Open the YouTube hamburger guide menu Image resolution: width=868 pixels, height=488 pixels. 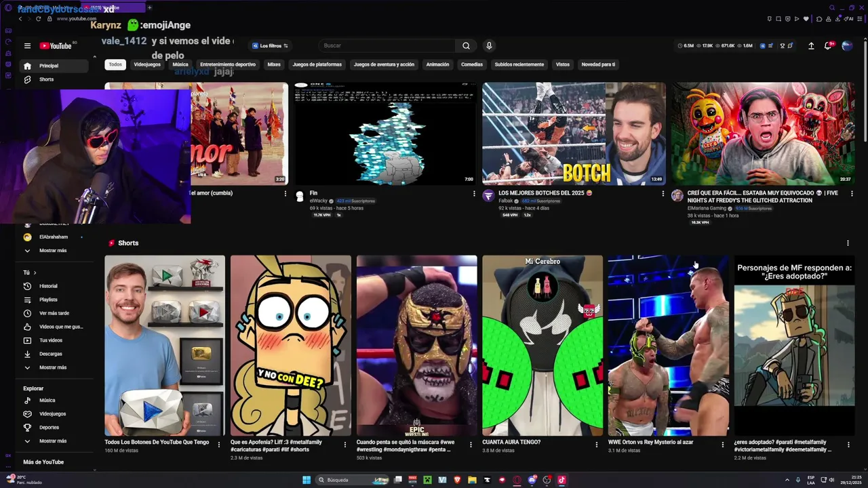[27, 46]
